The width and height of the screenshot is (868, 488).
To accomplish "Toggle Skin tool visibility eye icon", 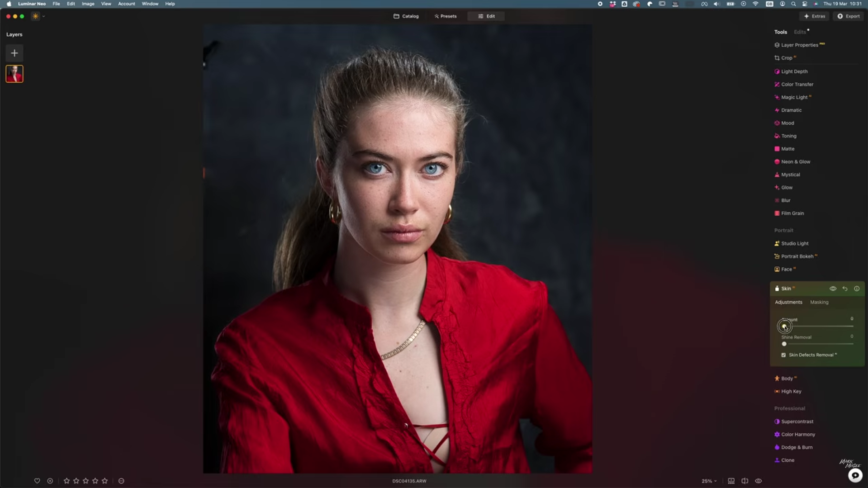I will pyautogui.click(x=833, y=289).
